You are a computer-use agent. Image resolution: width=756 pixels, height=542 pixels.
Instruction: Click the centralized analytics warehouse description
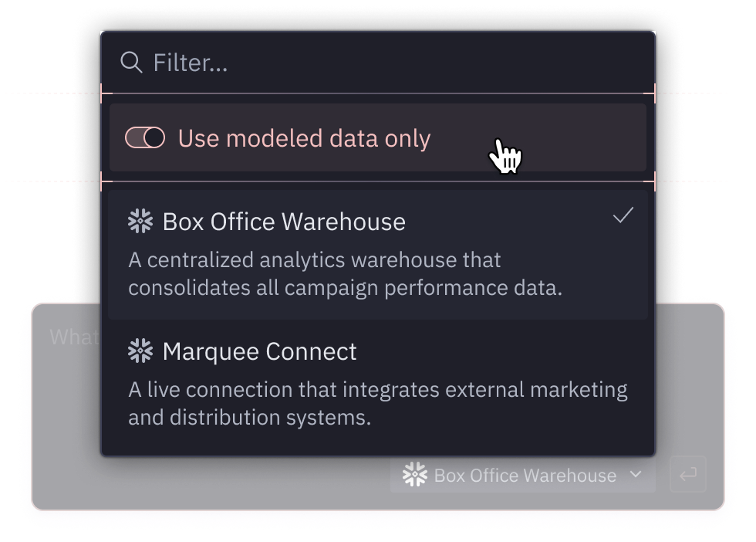(x=346, y=273)
